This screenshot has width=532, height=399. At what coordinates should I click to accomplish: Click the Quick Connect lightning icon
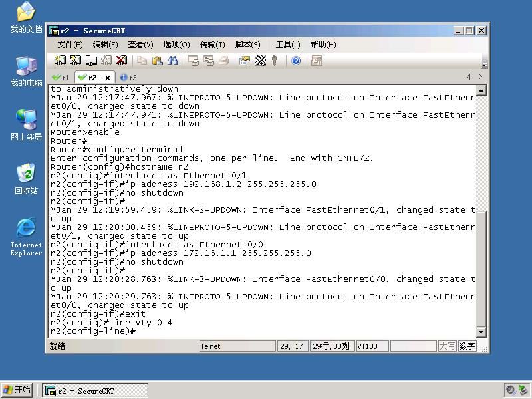click(76, 61)
